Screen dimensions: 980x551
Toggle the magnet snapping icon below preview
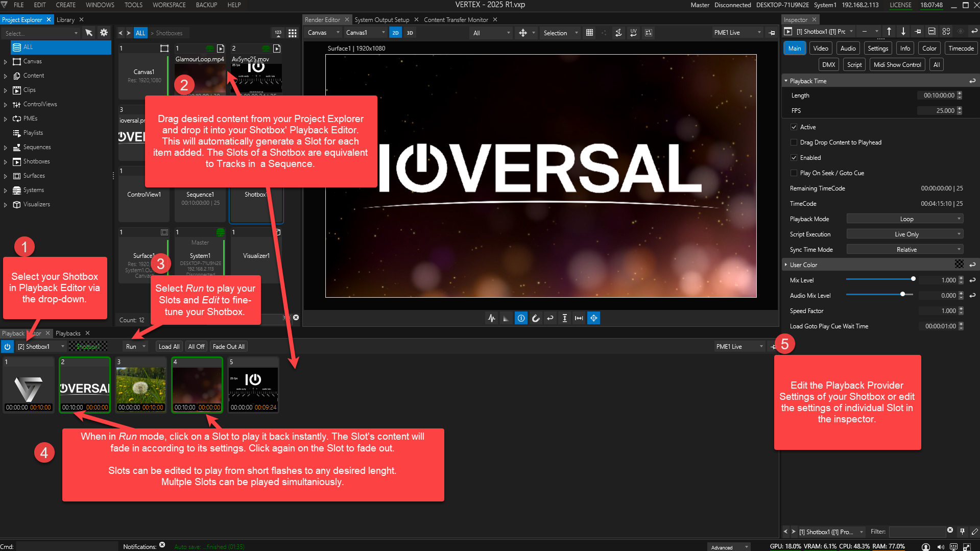point(536,318)
